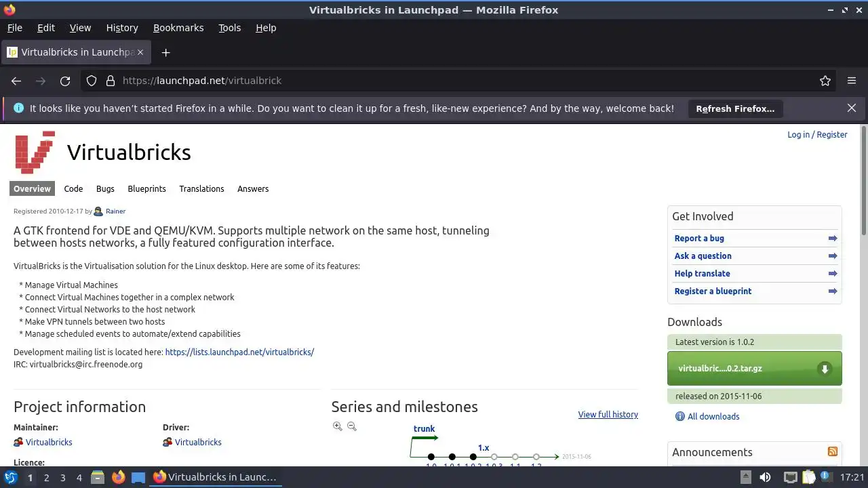Click the Report a bug link
The image size is (868, 488).
tap(699, 239)
